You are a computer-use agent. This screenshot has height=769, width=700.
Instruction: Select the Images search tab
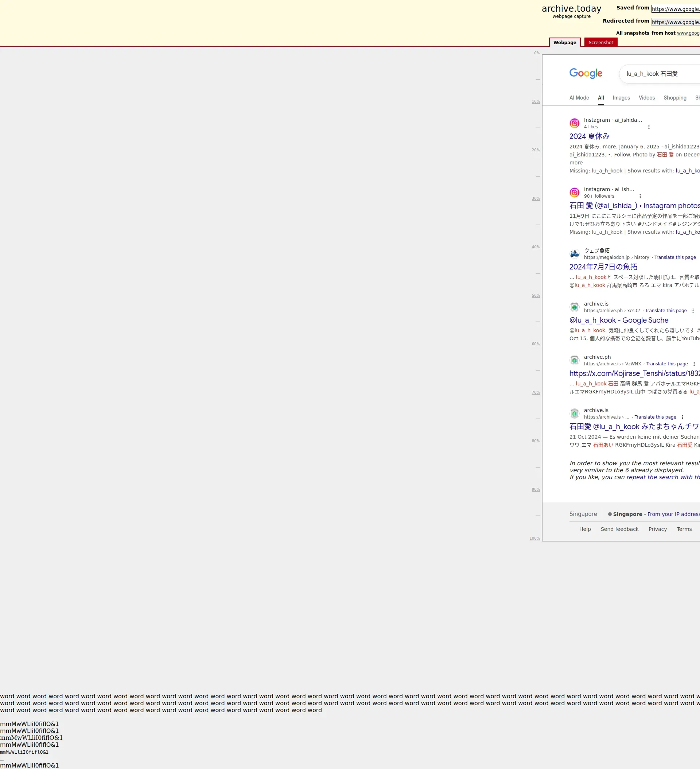tap(621, 98)
